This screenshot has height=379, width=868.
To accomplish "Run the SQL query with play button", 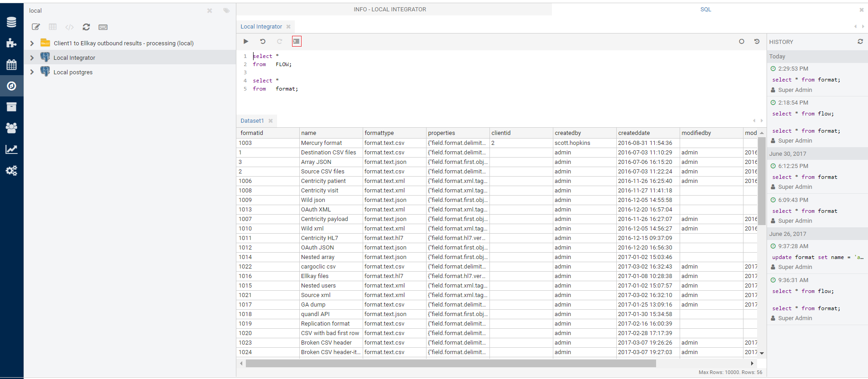I will [246, 41].
